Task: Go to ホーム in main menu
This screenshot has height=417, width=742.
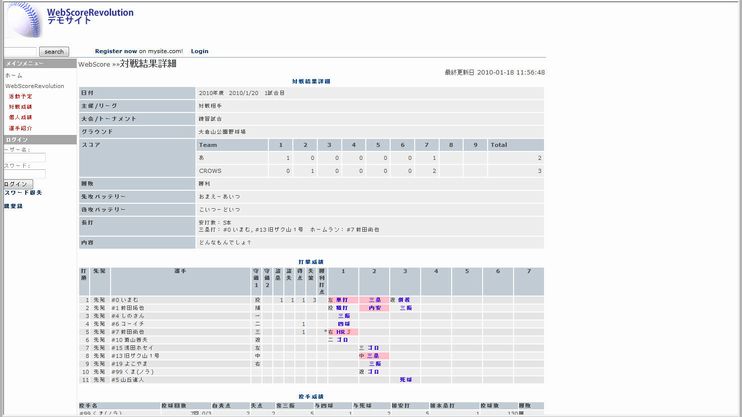Action: pos(13,75)
